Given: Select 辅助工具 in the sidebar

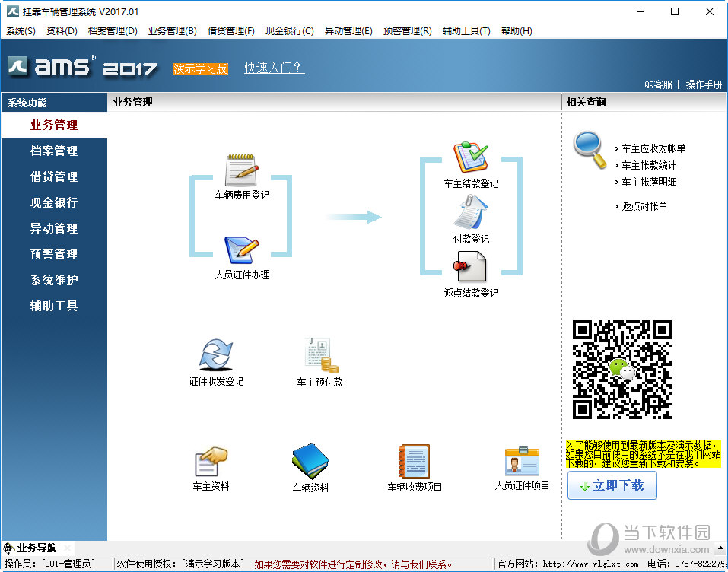Looking at the screenshot, I should tap(54, 306).
